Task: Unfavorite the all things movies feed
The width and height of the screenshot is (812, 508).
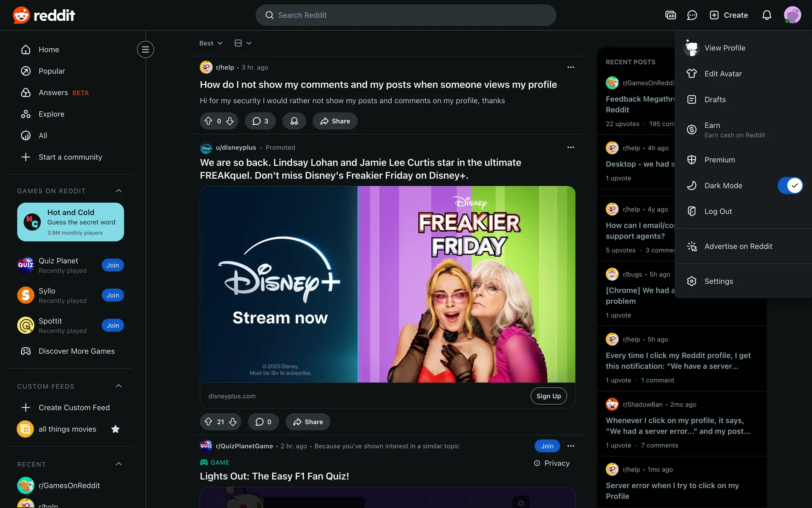Action: 115,429
